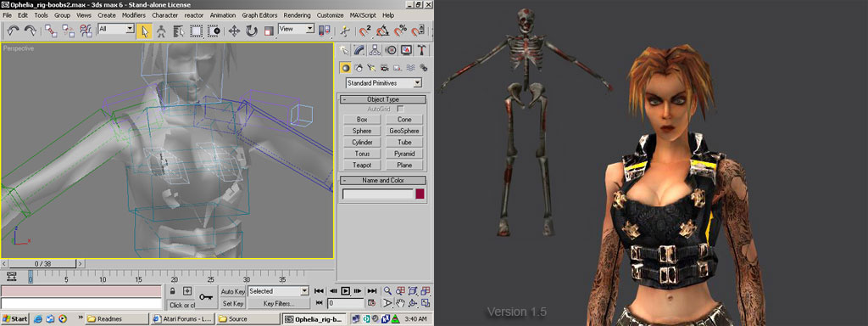Image resolution: width=868 pixels, height=326 pixels.
Task: Open the Standard Primitives dropdown
Action: [383, 82]
